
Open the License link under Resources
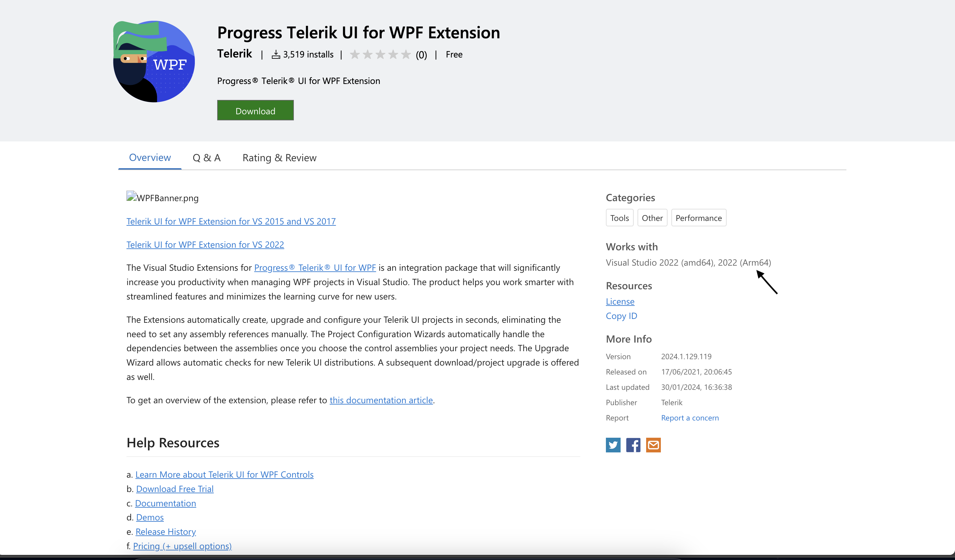coord(620,301)
